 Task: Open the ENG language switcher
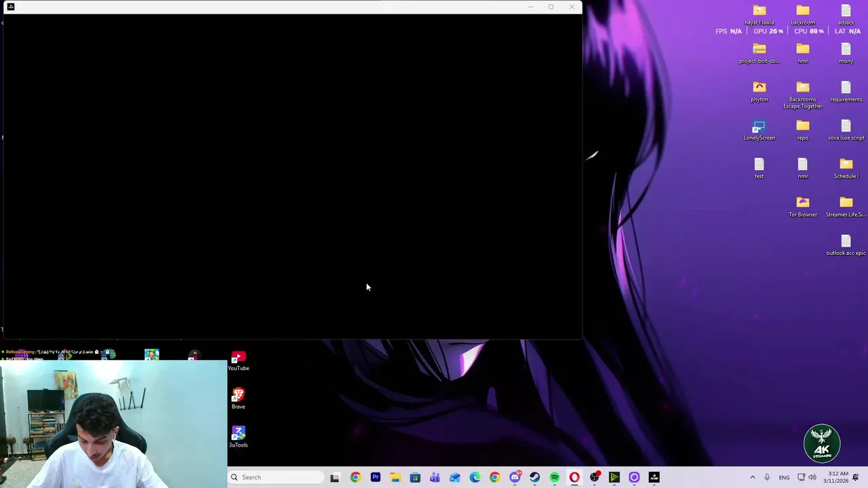click(784, 477)
